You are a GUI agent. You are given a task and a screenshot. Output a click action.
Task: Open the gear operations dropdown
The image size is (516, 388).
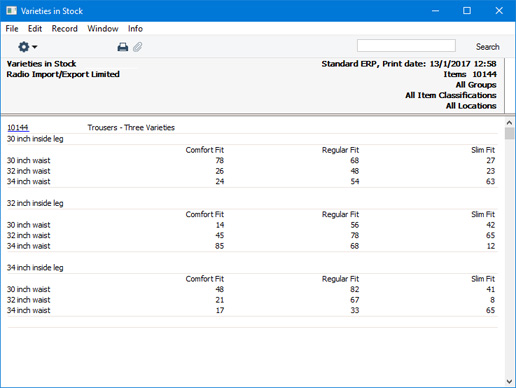coord(27,47)
